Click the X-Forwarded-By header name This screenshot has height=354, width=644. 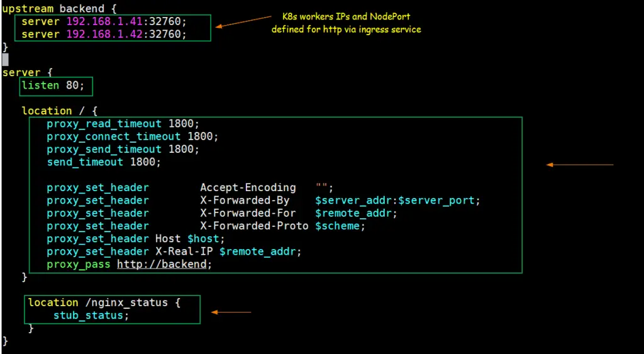click(x=245, y=201)
